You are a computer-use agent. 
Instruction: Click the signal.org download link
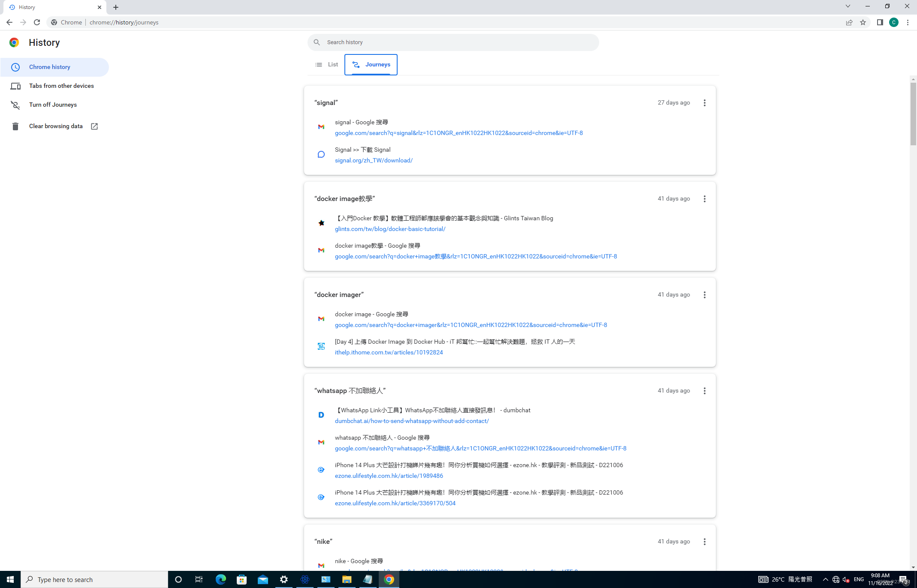[x=374, y=160]
